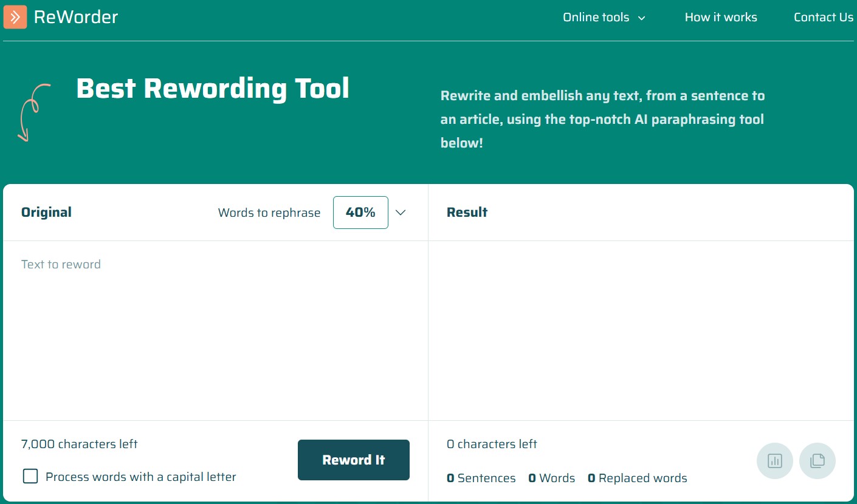Click the ReWorder brand name text
Image resolution: width=857 pixels, height=504 pixels.
76,17
